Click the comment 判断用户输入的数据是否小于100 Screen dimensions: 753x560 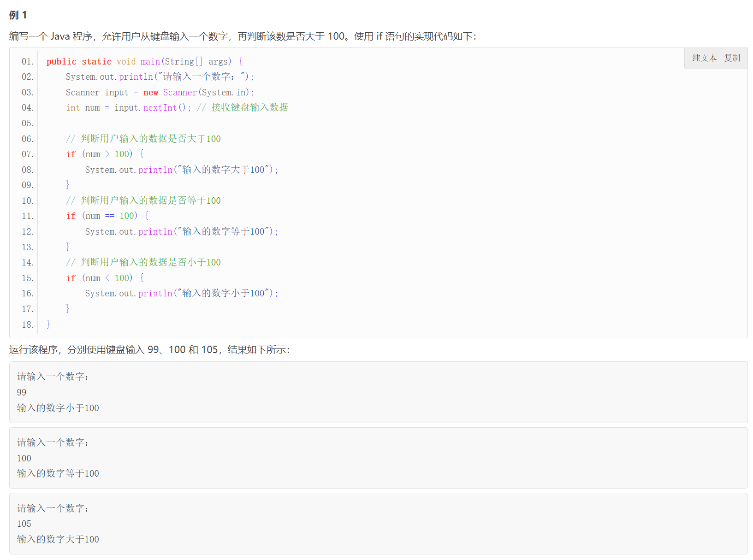[x=143, y=262]
